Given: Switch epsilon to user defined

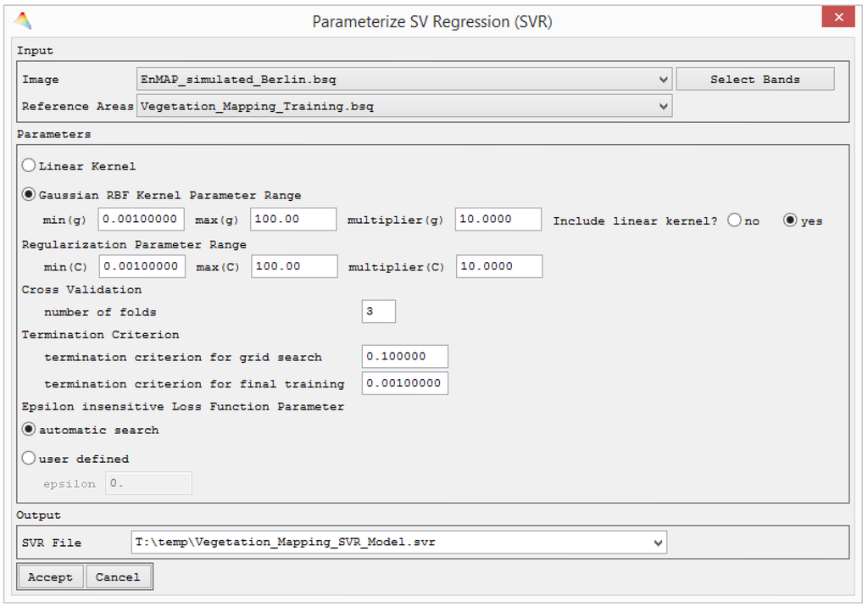Looking at the screenshot, I should [28, 458].
